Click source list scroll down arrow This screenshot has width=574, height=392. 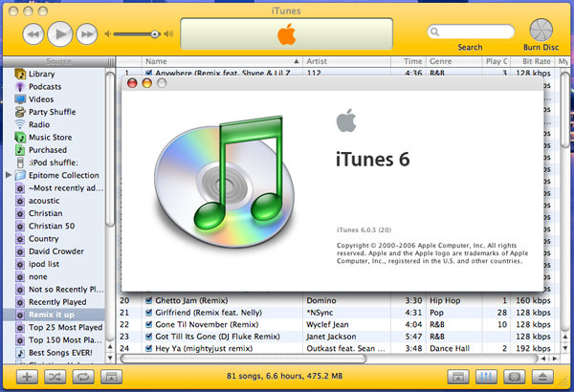pyautogui.click(x=110, y=358)
